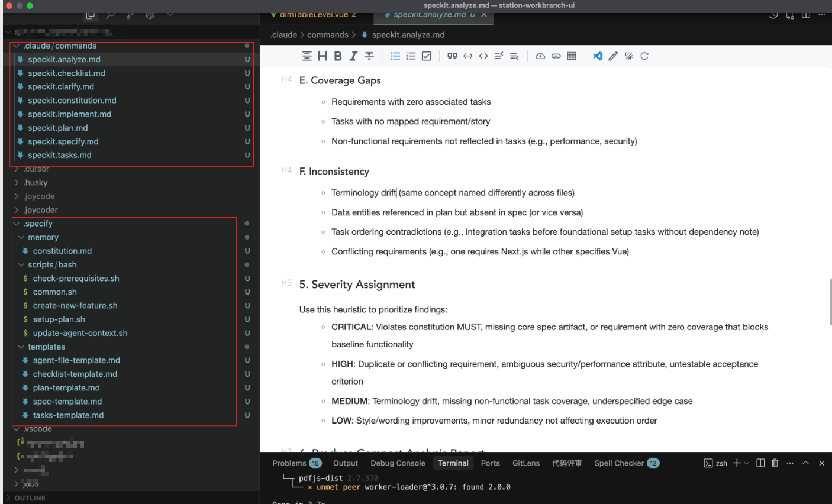Open the GitLens panel tab

coord(526,463)
